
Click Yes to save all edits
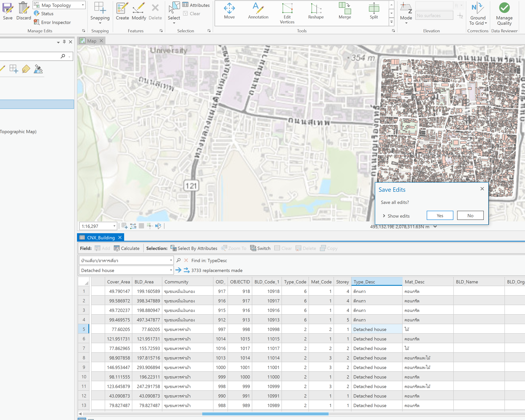(x=440, y=216)
